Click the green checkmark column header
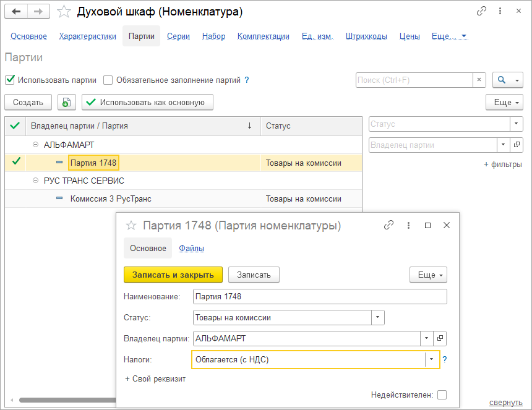532x410 pixels. click(x=15, y=126)
